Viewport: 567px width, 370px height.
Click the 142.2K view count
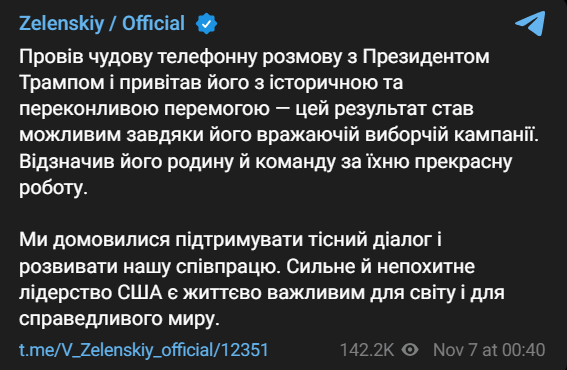click(367, 350)
